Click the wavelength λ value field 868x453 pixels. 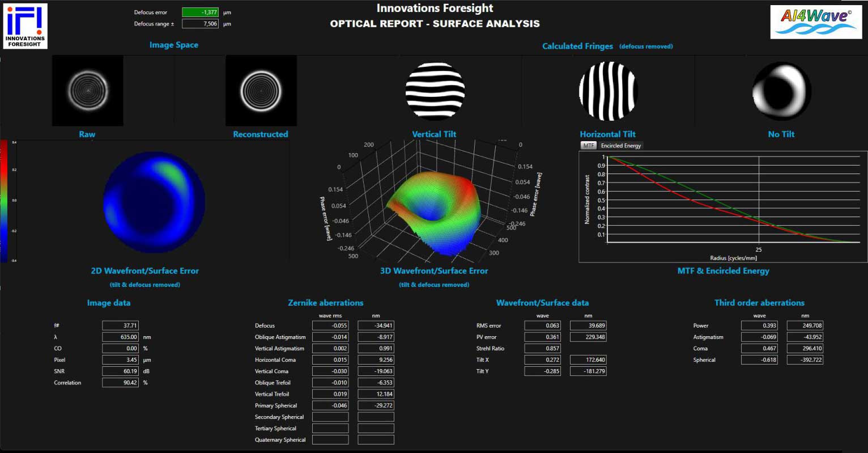coord(120,337)
